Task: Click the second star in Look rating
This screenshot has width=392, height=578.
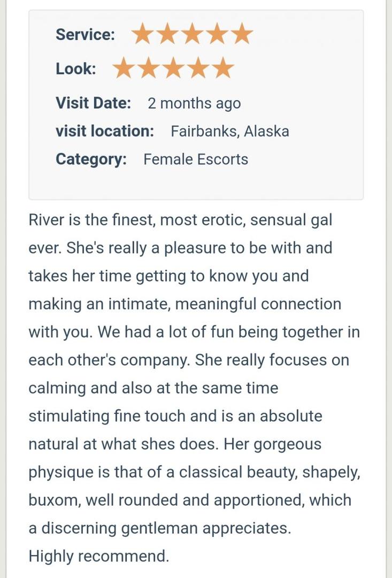Action: pos(149,69)
